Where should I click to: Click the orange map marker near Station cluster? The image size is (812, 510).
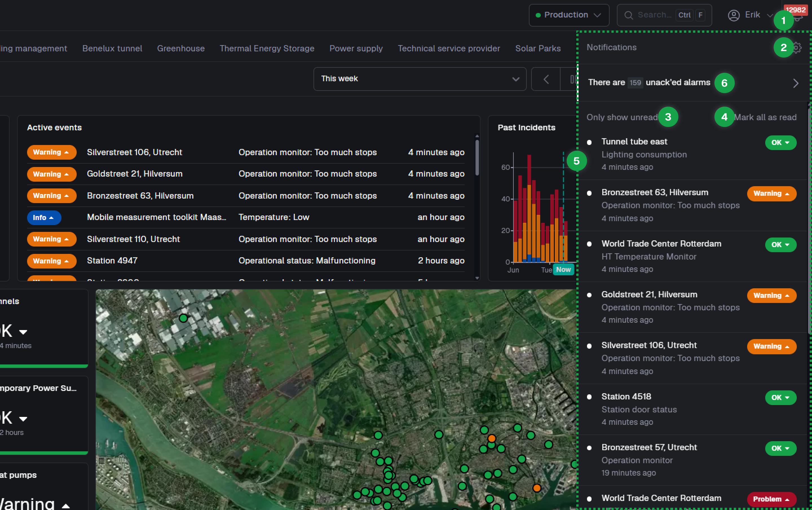[491, 438]
